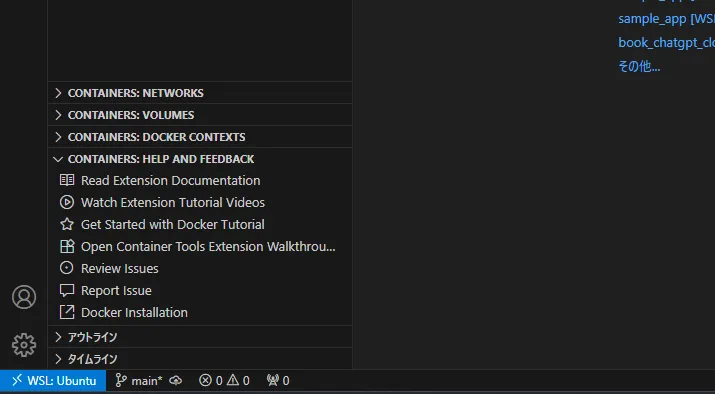
Task: Click the その他... more recents link
Action: [x=639, y=67]
